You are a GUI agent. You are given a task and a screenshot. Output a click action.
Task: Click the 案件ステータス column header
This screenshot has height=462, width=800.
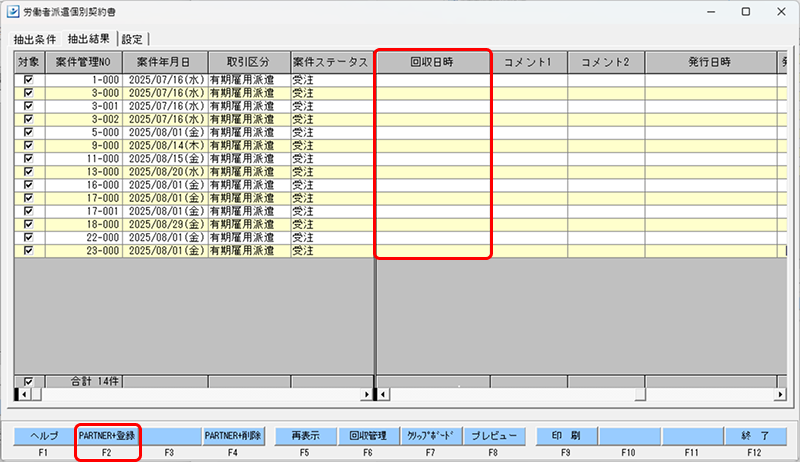coord(332,62)
